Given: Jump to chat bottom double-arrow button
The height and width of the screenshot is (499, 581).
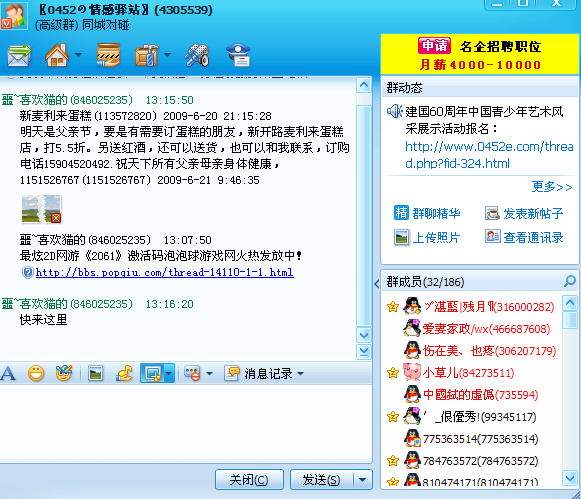Looking at the screenshot, I should pyautogui.click(x=364, y=351).
